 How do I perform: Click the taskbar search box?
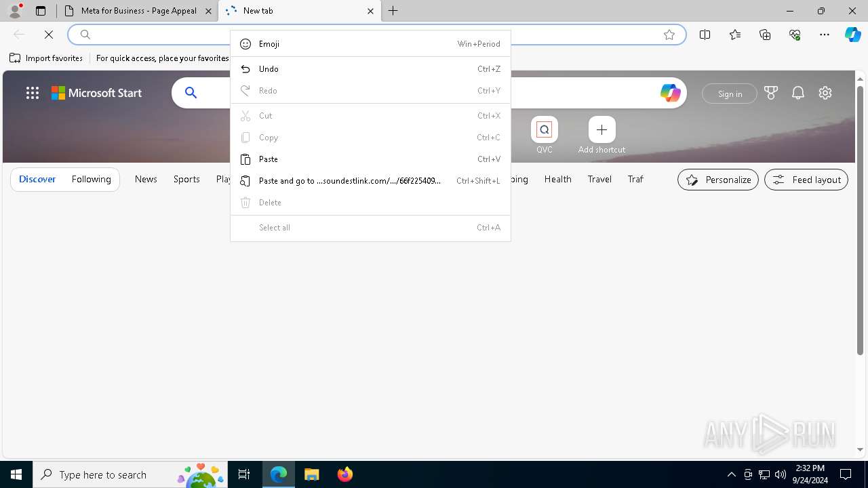pyautogui.click(x=130, y=474)
